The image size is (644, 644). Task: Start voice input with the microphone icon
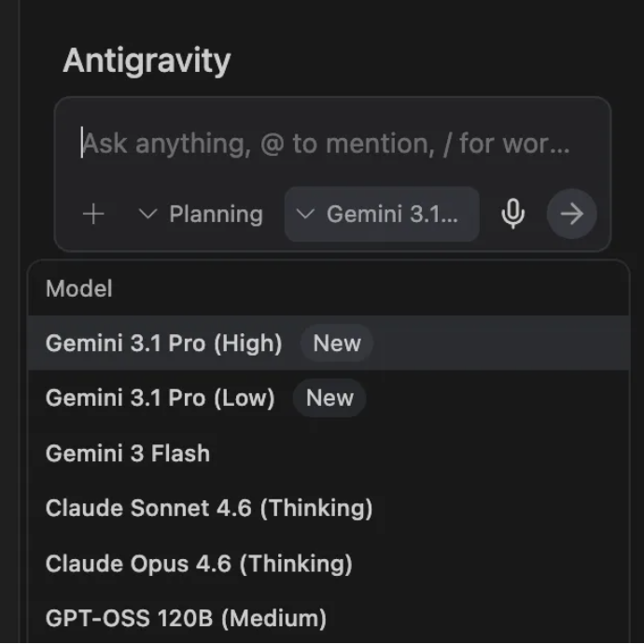[512, 215]
